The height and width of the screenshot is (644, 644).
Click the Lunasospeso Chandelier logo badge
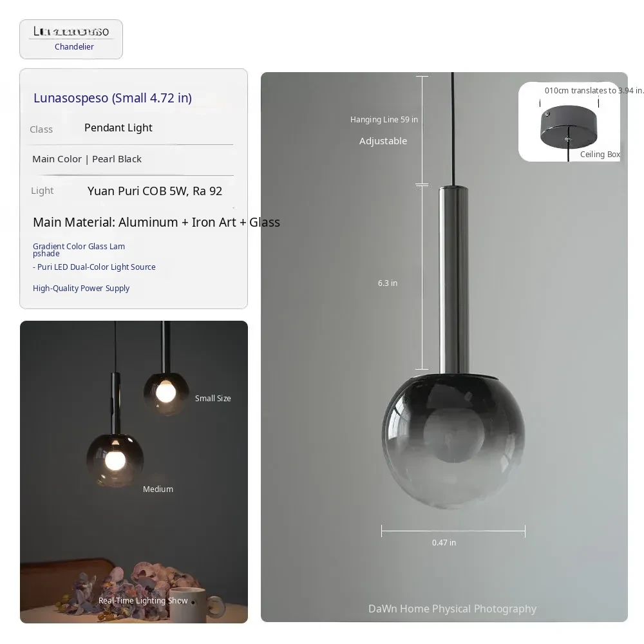(71, 39)
